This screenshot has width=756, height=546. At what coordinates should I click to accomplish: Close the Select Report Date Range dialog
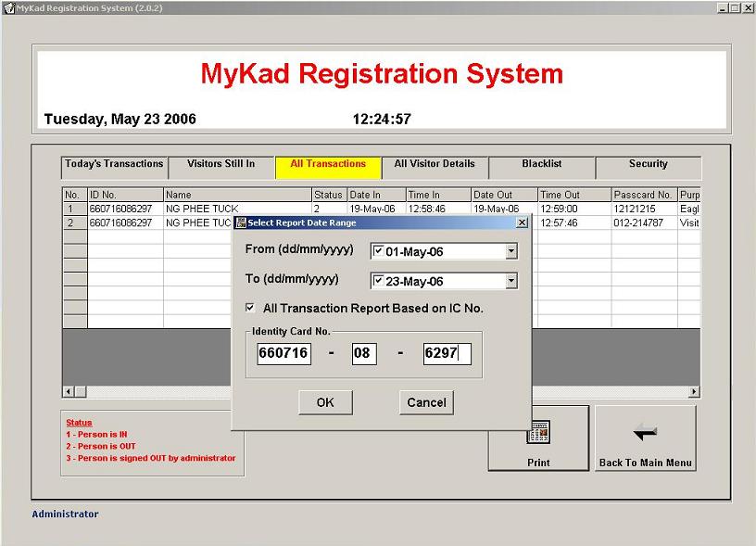tap(522, 222)
